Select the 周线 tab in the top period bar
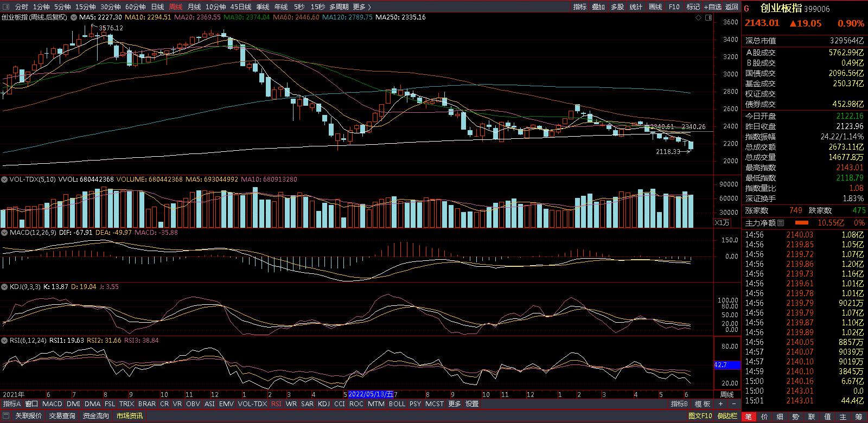The height and width of the screenshot is (423, 868). [176, 7]
